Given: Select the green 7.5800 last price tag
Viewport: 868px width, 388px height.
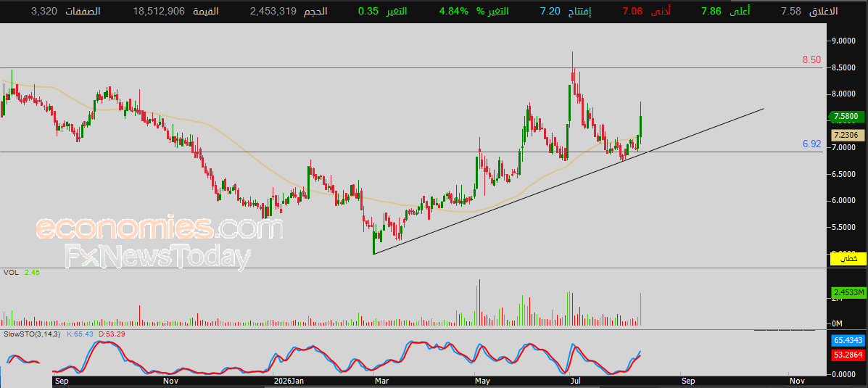Looking at the screenshot, I should [848, 116].
